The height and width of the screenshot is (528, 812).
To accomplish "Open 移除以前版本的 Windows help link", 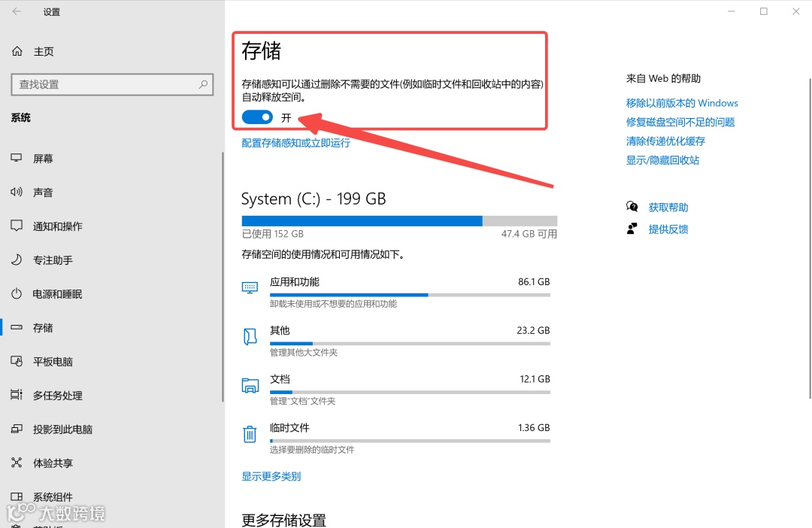I will (681, 103).
